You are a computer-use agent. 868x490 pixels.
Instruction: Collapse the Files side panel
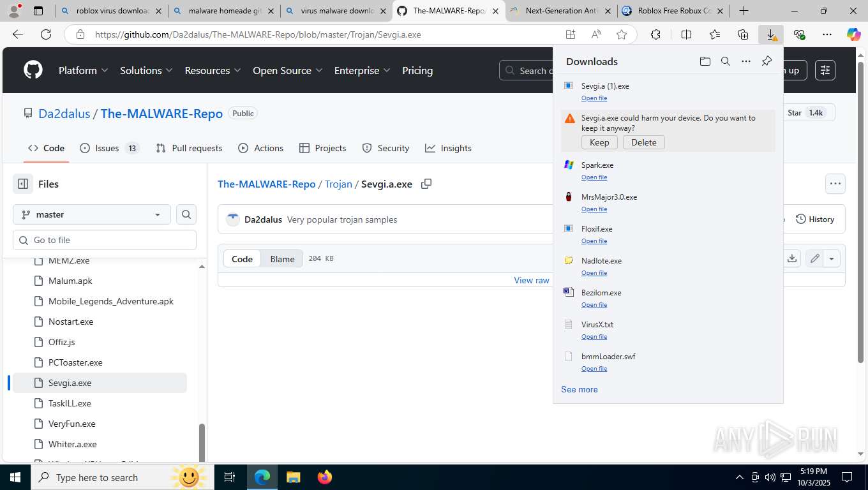[23, 184]
